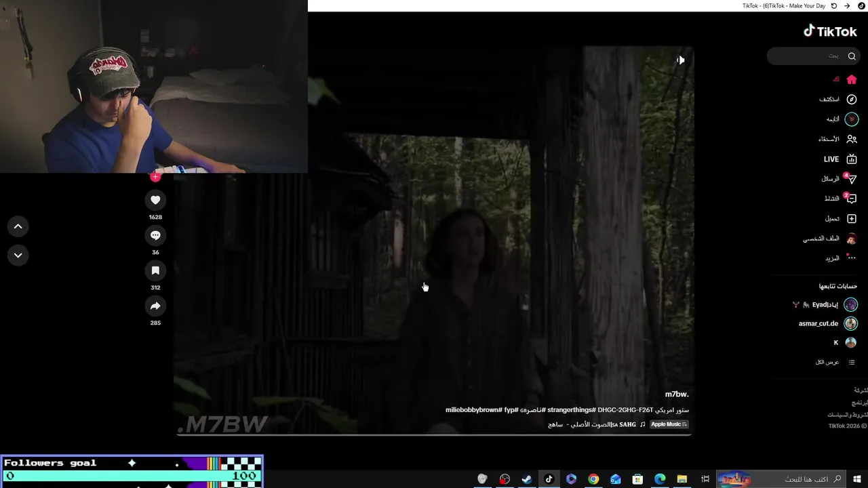
Task: Toggle video sound with the speaker icon
Action: (680, 60)
